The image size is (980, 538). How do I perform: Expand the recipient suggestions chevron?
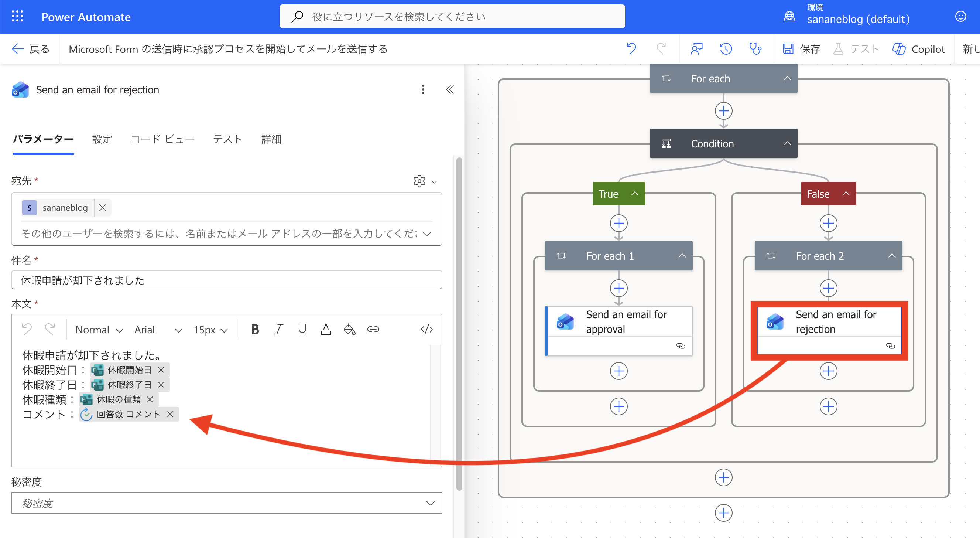[x=427, y=234]
